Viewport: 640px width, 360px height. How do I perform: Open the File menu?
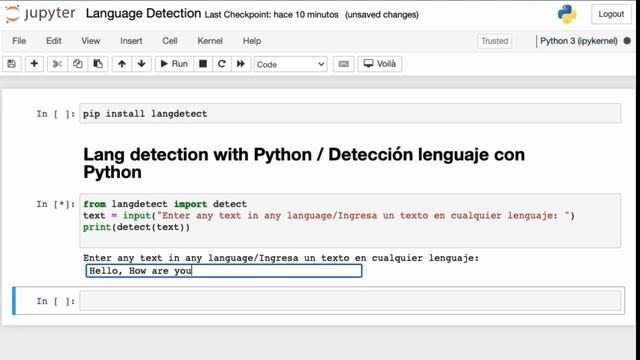click(x=19, y=41)
